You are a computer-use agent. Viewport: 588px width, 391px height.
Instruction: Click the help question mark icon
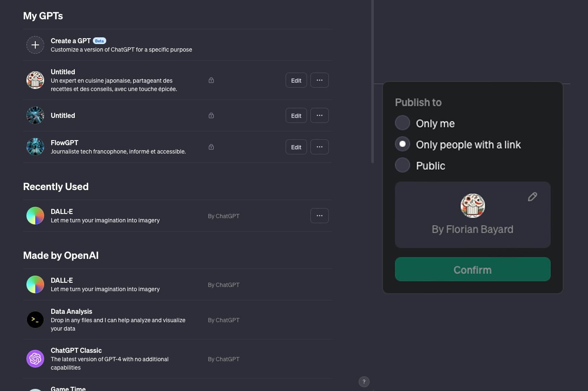pos(364,382)
